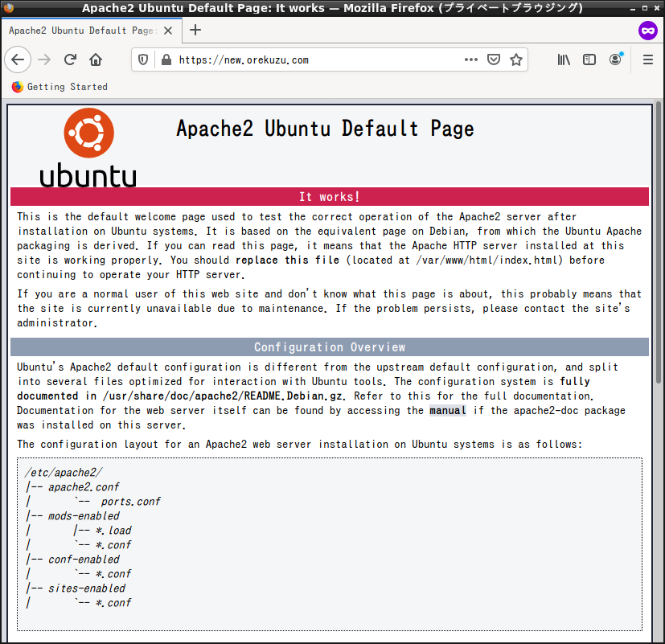Image resolution: width=665 pixels, height=644 pixels.
Task: Go back to the previous page
Action: [x=18, y=59]
